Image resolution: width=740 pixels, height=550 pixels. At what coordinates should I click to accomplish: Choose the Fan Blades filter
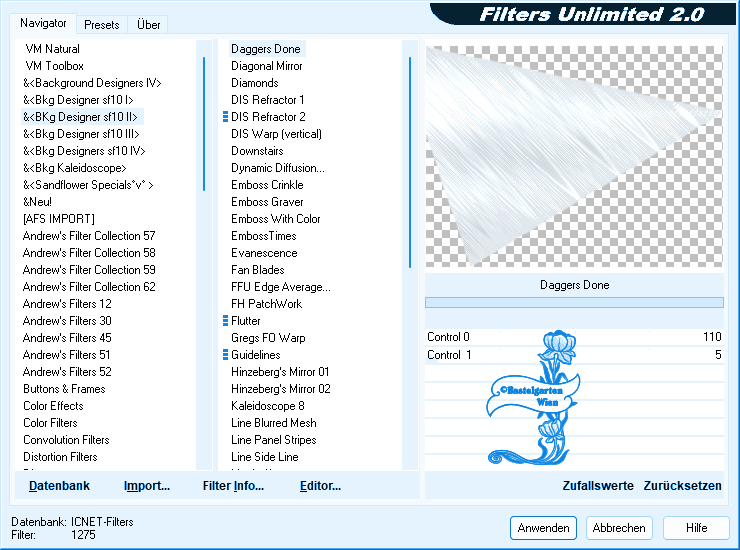(x=258, y=270)
